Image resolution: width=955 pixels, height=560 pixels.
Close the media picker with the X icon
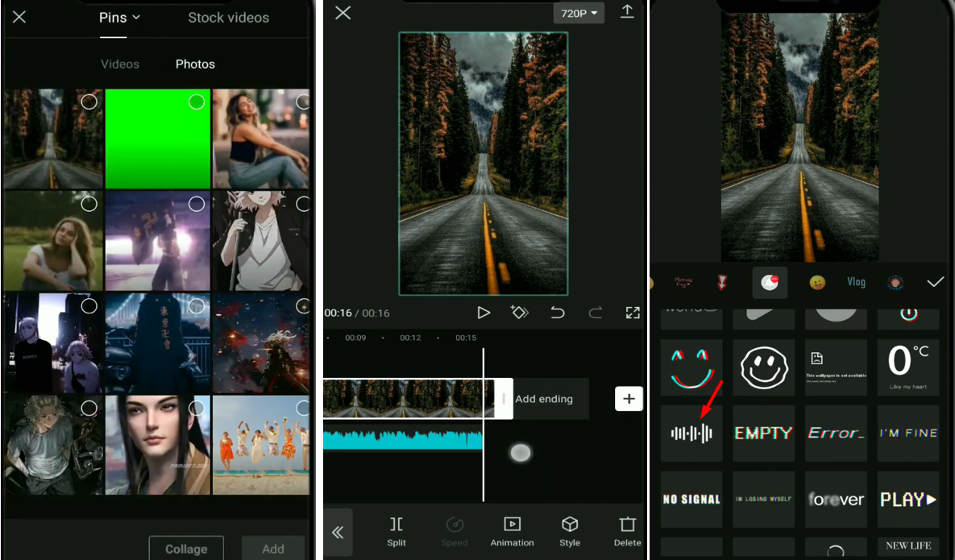[19, 17]
